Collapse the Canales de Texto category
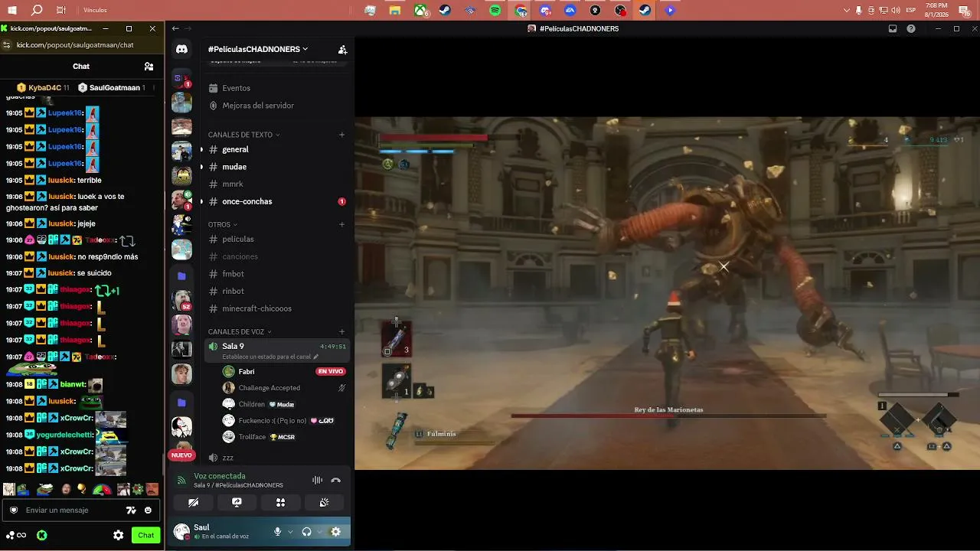 [243, 135]
